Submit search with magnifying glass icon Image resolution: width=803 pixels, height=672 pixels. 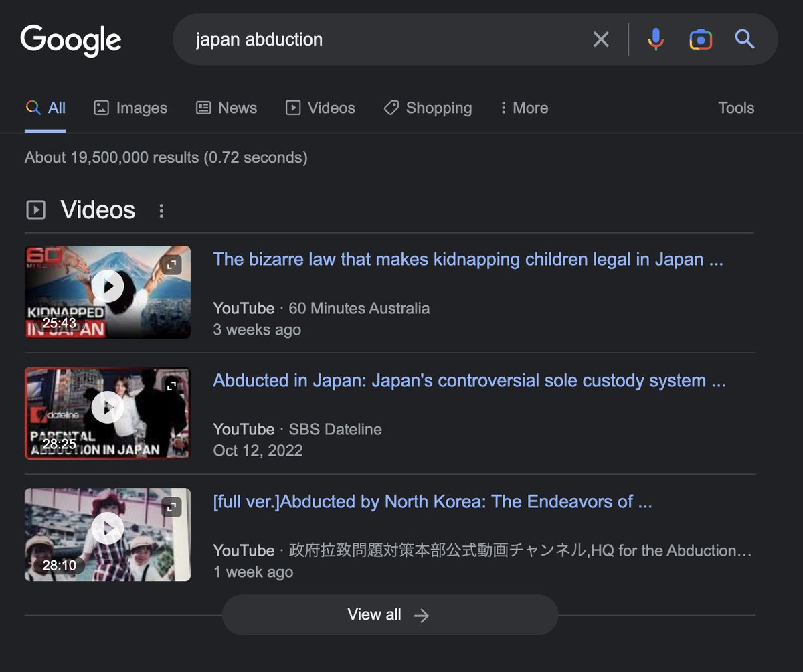744,39
